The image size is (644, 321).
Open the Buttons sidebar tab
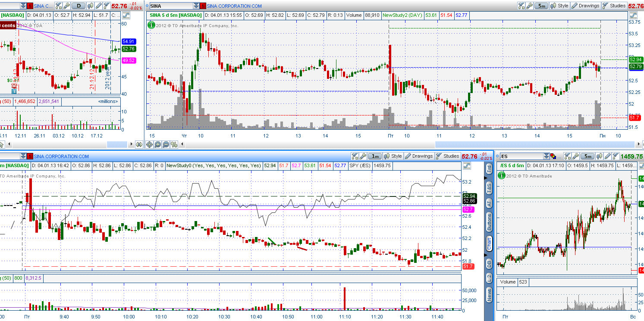point(489,222)
